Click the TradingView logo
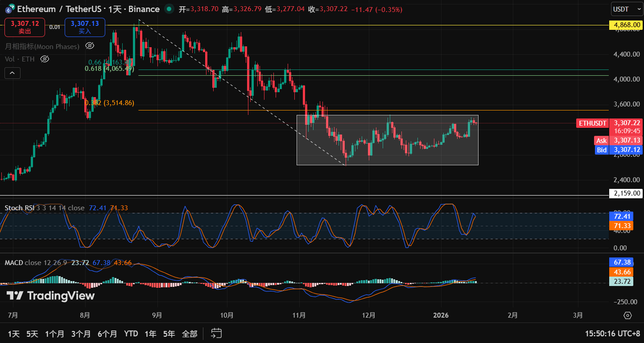644x343 pixels. coord(50,296)
